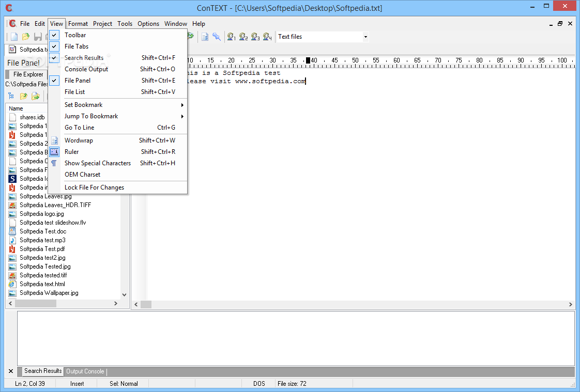This screenshot has width=580, height=392.
Task: Click the first folder icon in File Panel toolbar
Action: 23,96
